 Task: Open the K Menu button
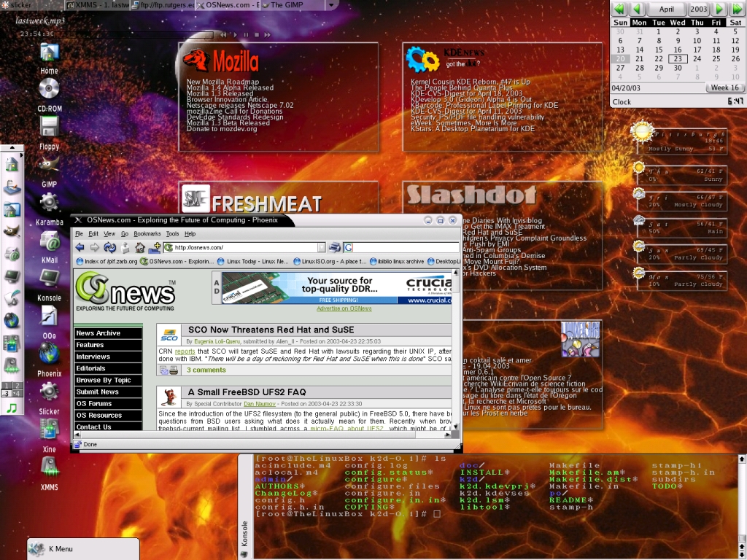click(x=83, y=548)
